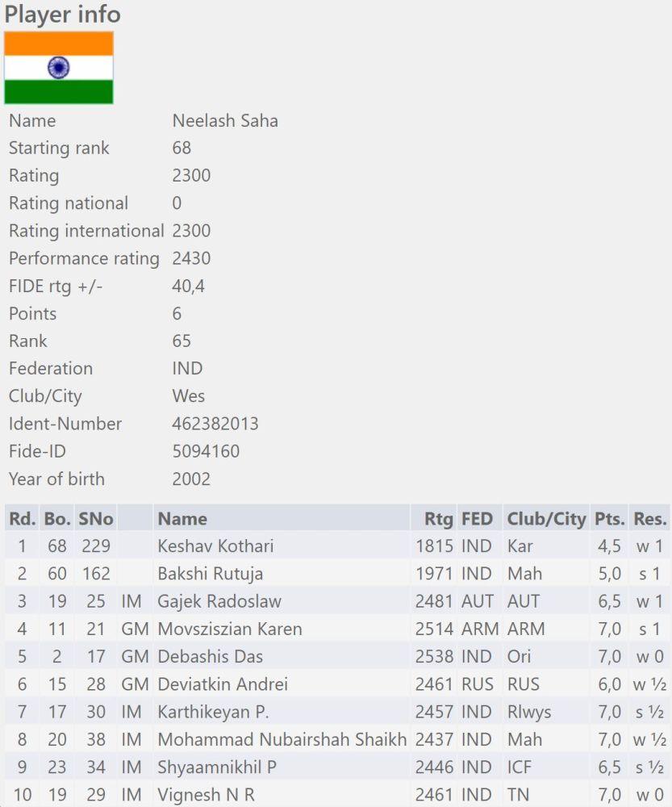
Task: Click the Name column header
Action: click(x=182, y=519)
